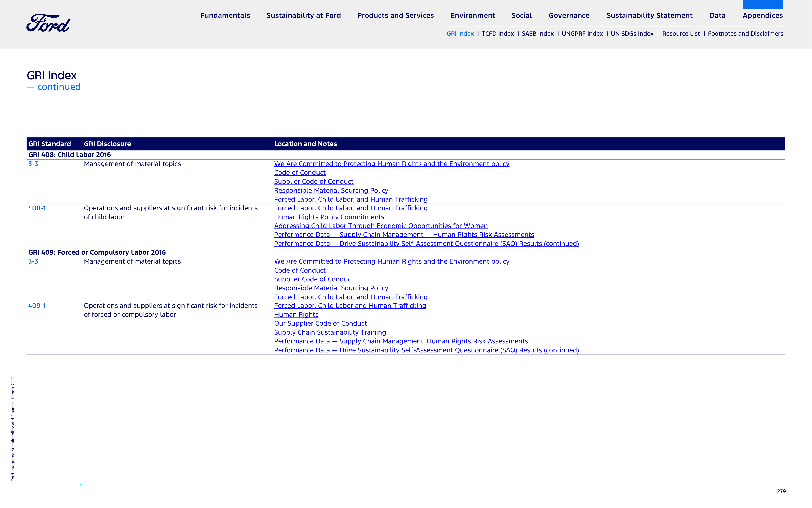Viewport: 812px width, 508px height.
Task: Open the Resource List
Action: click(x=681, y=34)
